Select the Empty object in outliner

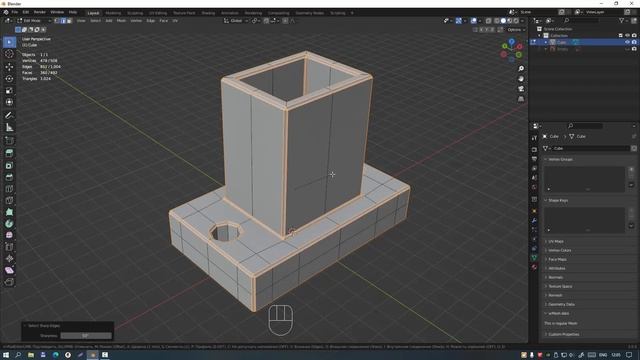pos(562,49)
